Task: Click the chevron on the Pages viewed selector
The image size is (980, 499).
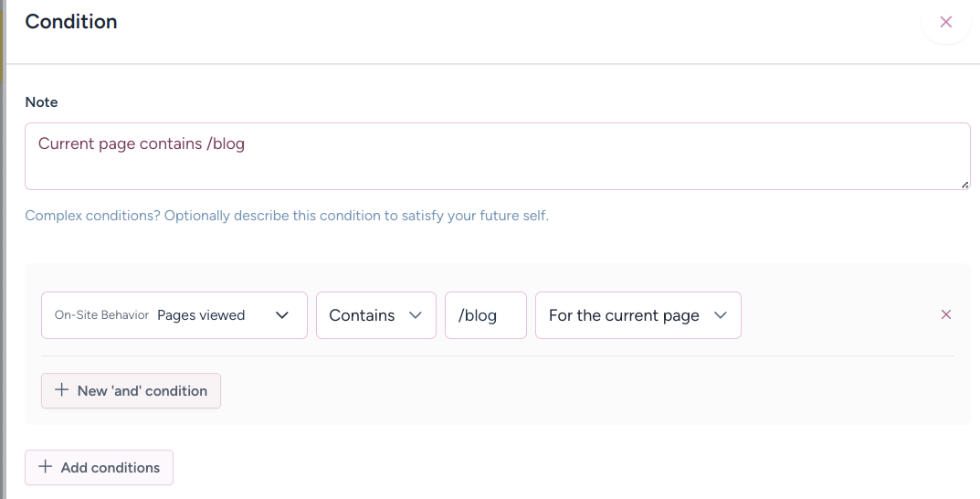Action: coord(282,315)
